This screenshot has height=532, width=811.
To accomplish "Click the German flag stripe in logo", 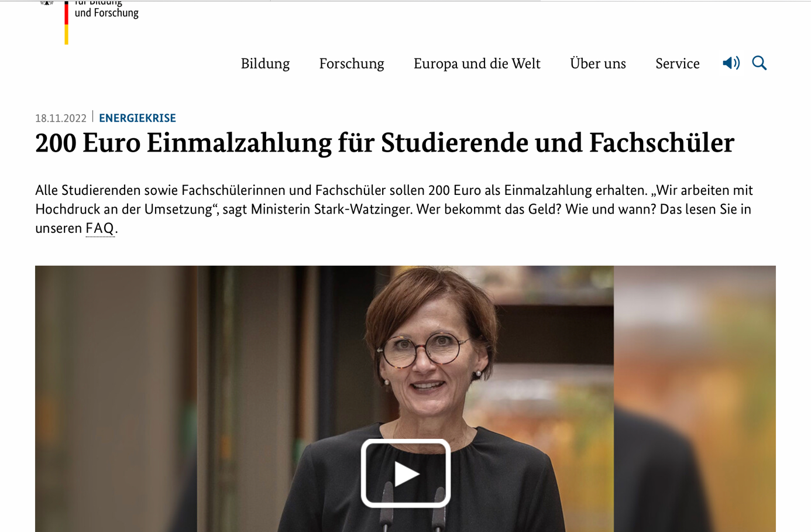I will 66,22.
